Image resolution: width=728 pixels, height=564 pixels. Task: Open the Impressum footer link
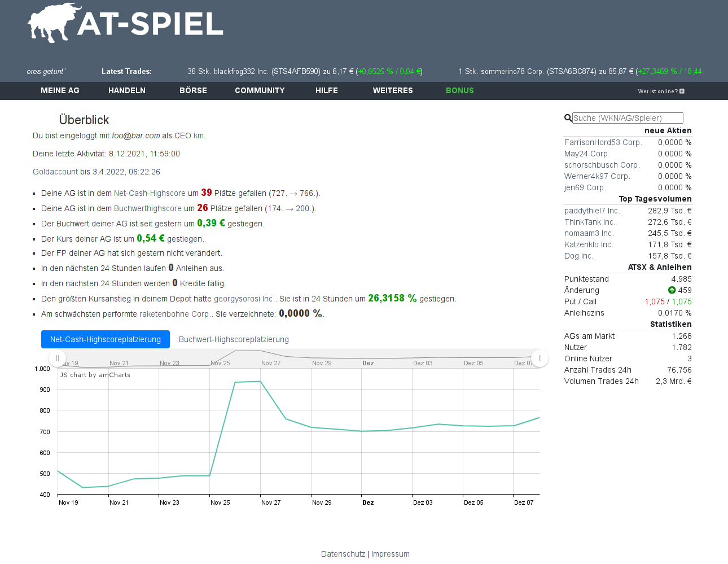[x=391, y=554]
